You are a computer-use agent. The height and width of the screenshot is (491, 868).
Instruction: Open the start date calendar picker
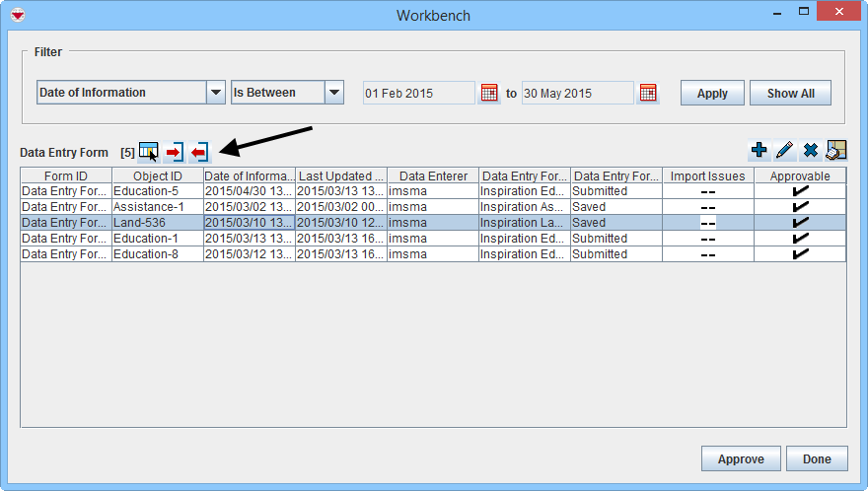click(x=489, y=93)
